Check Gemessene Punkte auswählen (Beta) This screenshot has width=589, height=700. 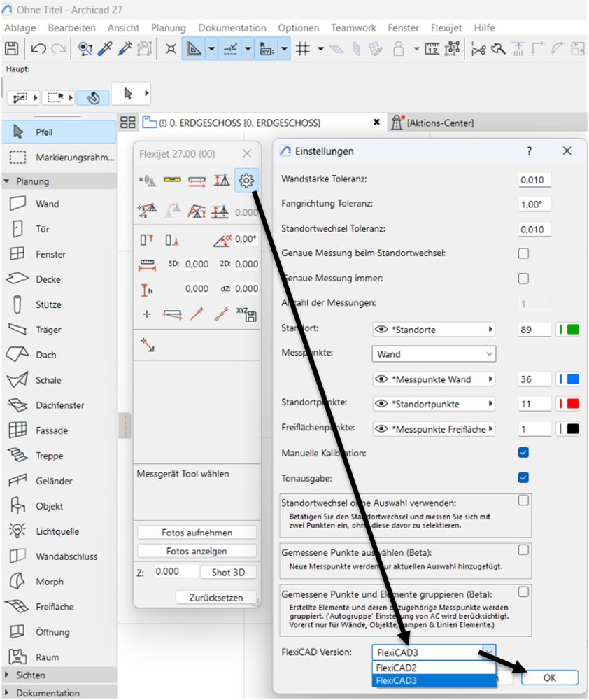(523, 549)
